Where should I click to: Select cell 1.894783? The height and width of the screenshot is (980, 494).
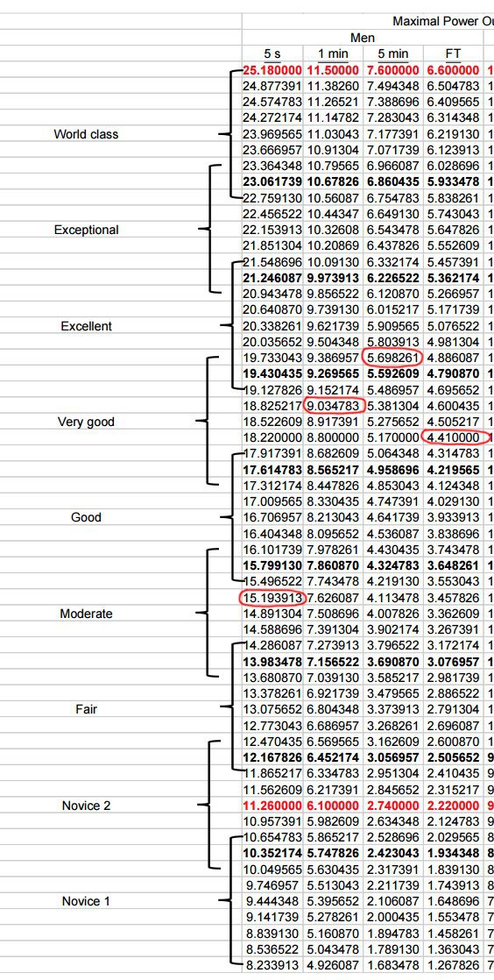[x=392, y=934]
